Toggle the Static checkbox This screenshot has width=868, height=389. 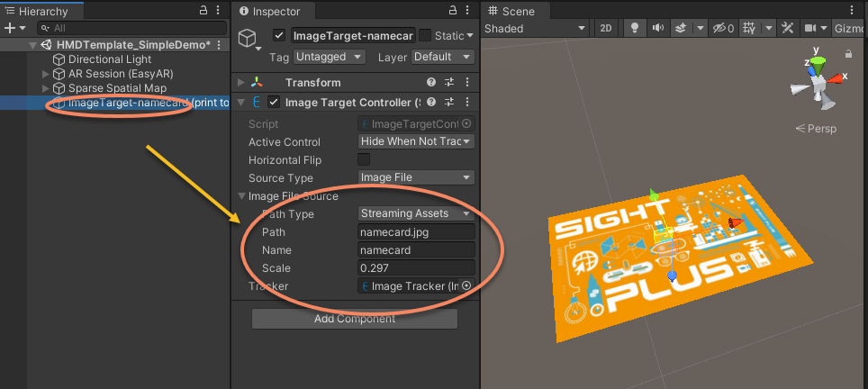click(425, 35)
